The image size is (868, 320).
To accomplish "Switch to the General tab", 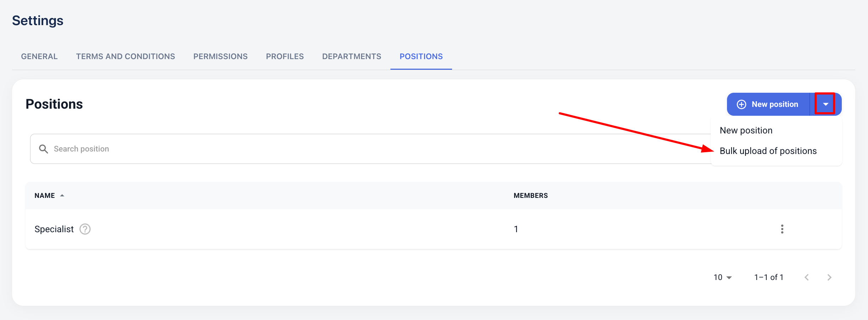I will click(x=39, y=57).
